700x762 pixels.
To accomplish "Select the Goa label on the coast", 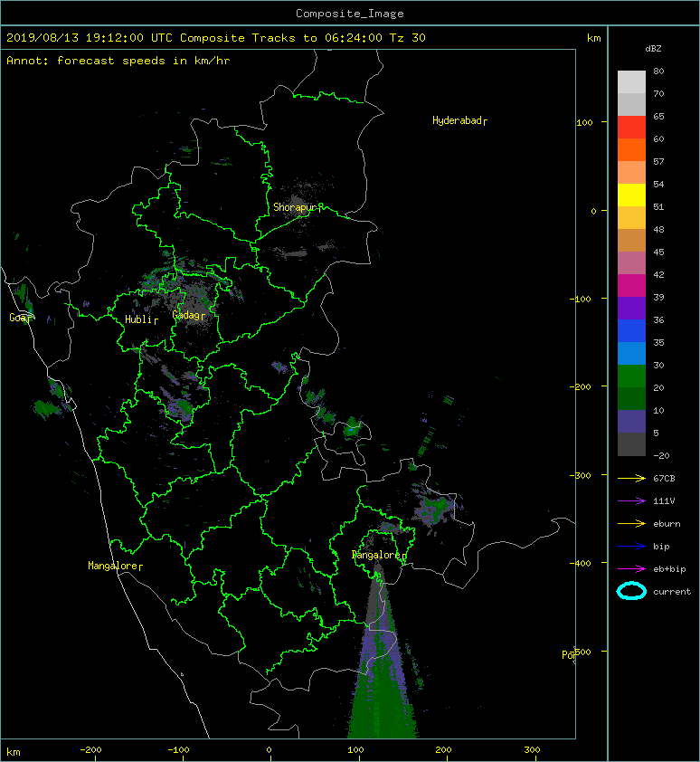I will (x=19, y=318).
